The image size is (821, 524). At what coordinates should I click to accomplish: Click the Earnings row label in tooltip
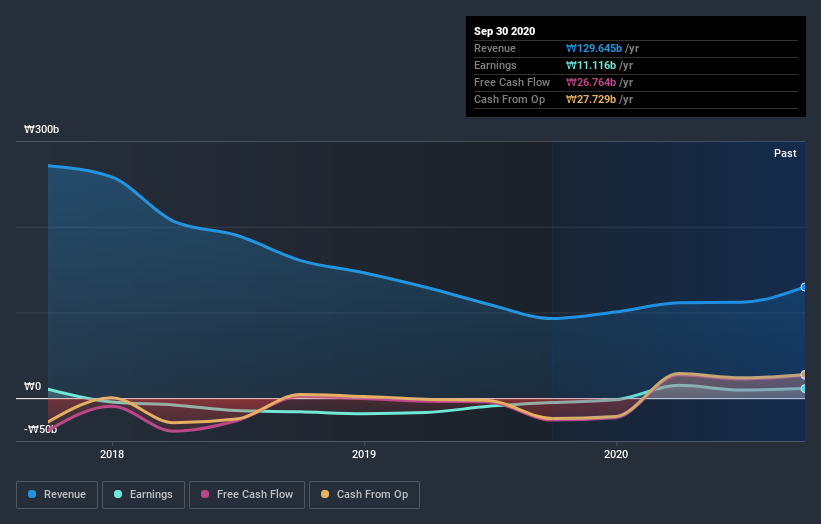coord(495,65)
